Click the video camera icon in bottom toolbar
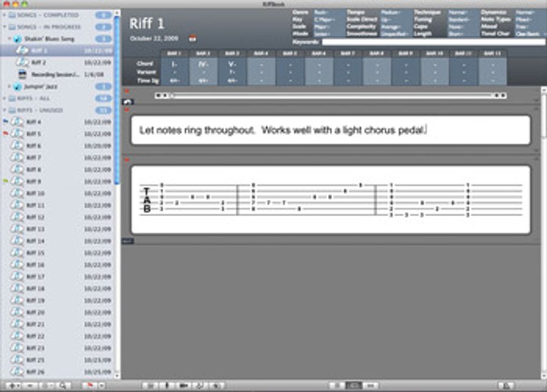The width and height of the screenshot is (547, 392). [x=184, y=385]
